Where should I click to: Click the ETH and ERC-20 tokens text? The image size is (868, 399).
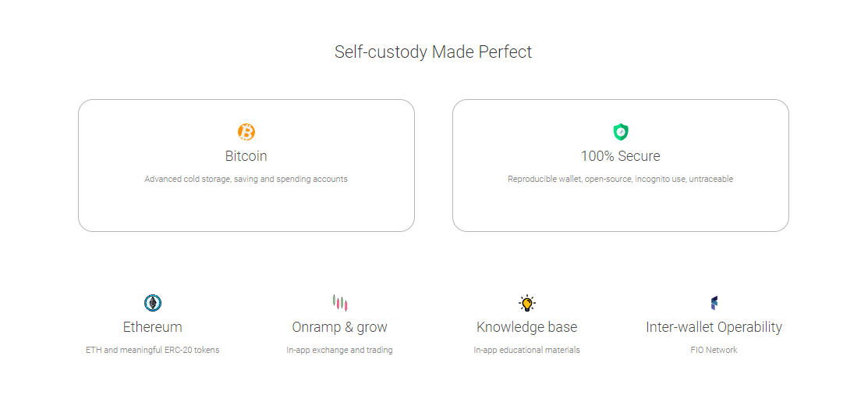tap(153, 351)
